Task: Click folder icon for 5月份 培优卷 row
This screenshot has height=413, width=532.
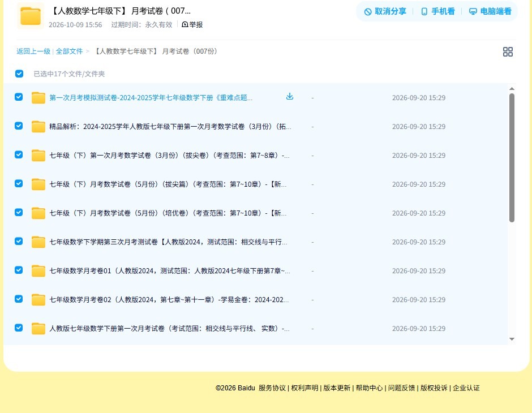Action: click(38, 213)
